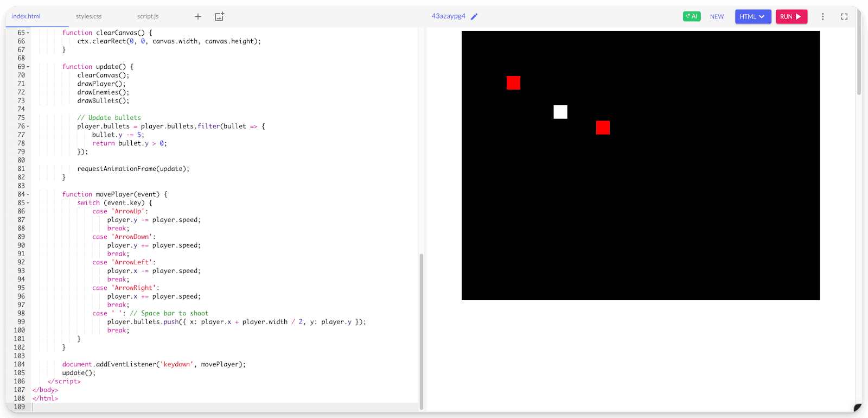Select the index.html tab

tap(26, 17)
